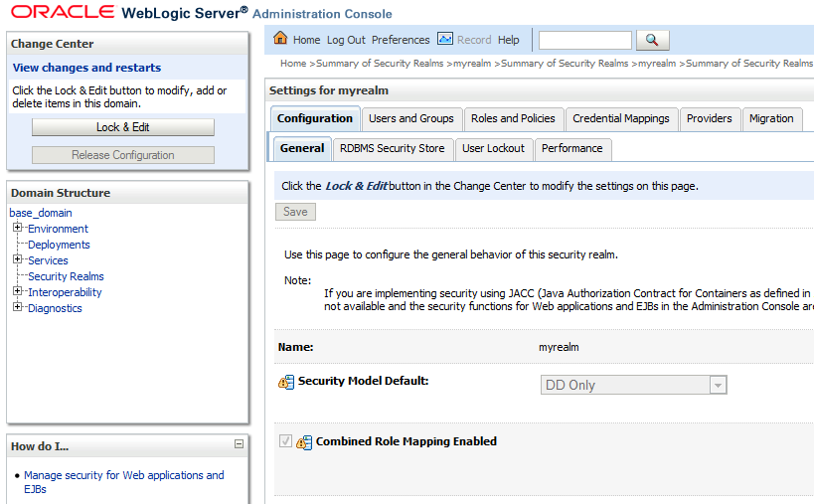Click the search text field
This screenshot has width=814, height=504.
584,40
